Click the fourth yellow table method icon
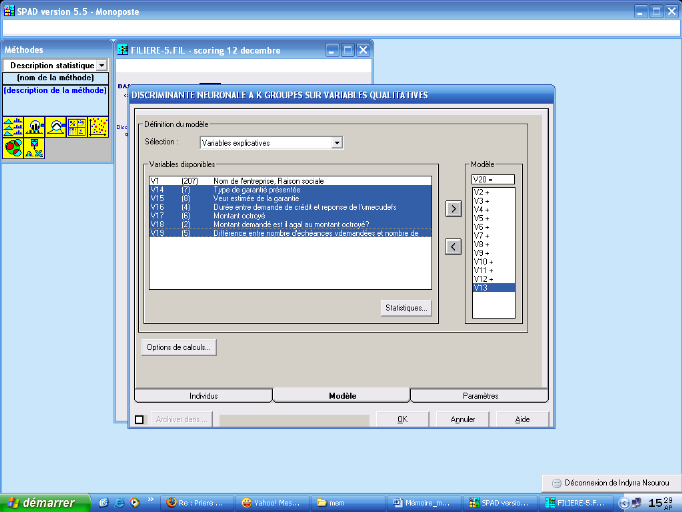The width and height of the screenshot is (682, 512). (77, 127)
